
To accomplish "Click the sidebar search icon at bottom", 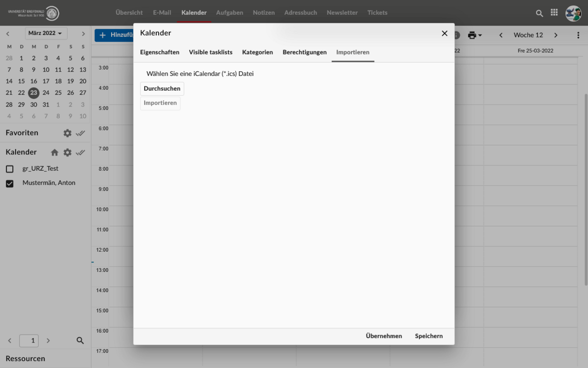I will (x=80, y=341).
